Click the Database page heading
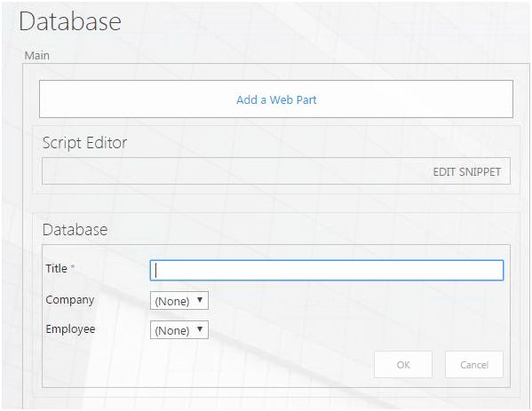532x411 pixels. click(x=70, y=21)
